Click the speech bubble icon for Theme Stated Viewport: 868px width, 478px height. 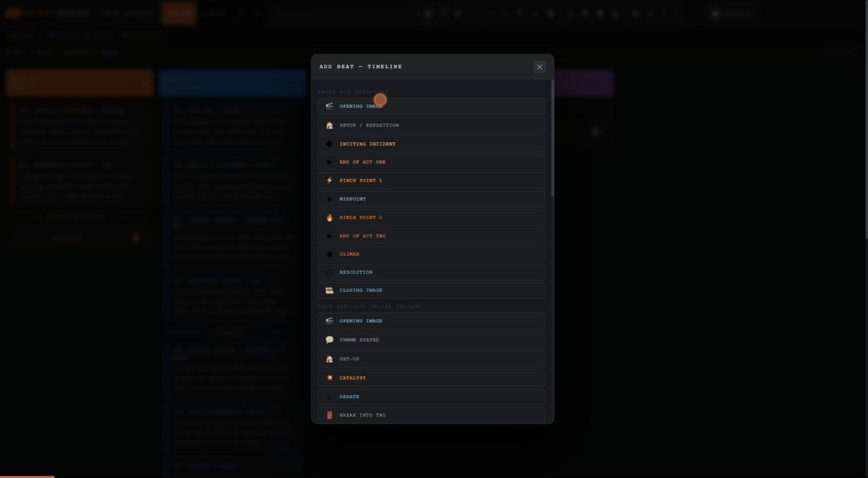pos(329,340)
